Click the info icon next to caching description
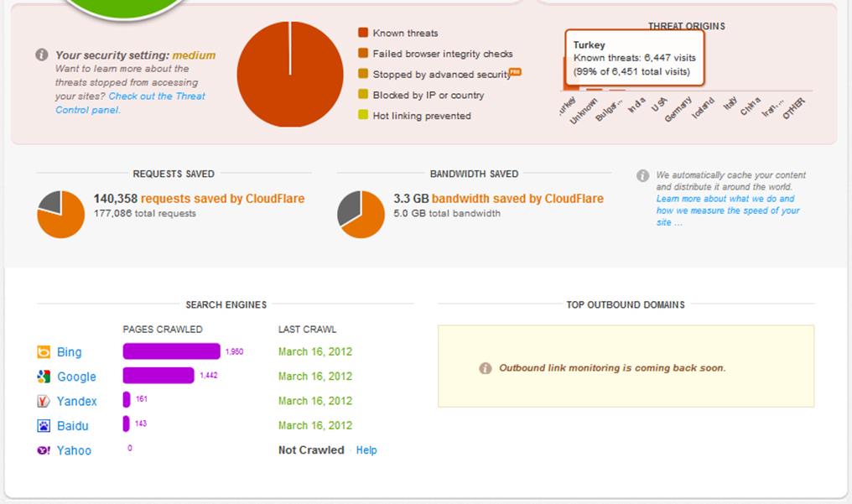This screenshot has height=504, width=852. [643, 175]
